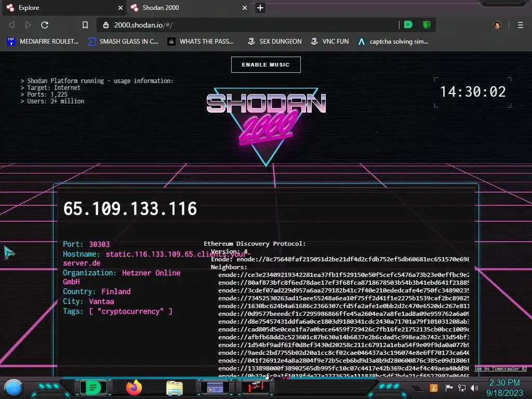This screenshot has height=399, width=532.
Task: Click the enode line starting 80af873b
Action: [344, 282]
